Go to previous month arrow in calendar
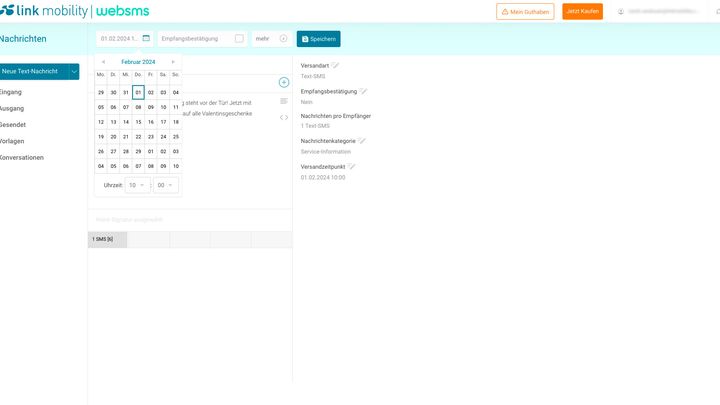Viewport: 720px width, 405px height. (103, 62)
